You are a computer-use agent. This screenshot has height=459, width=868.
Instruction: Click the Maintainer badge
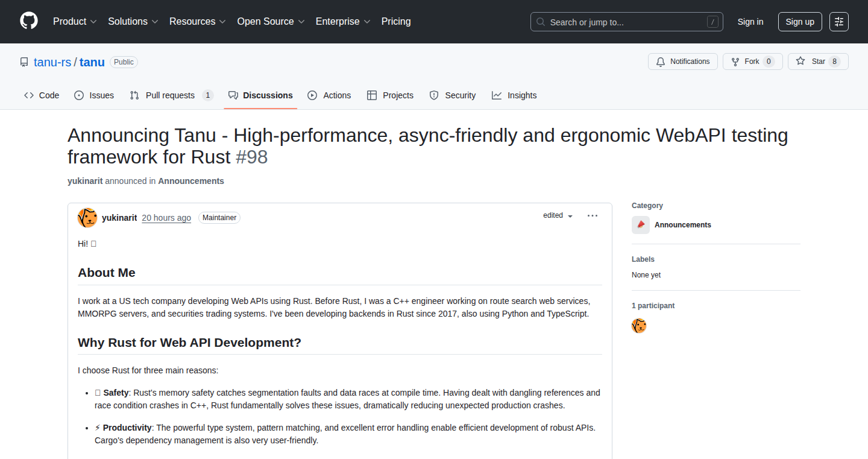(219, 218)
